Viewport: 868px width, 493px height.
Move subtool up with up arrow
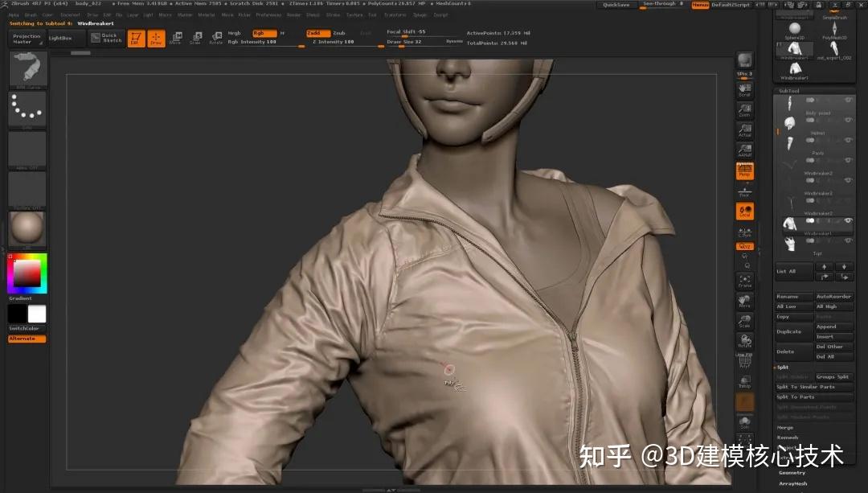824,267
